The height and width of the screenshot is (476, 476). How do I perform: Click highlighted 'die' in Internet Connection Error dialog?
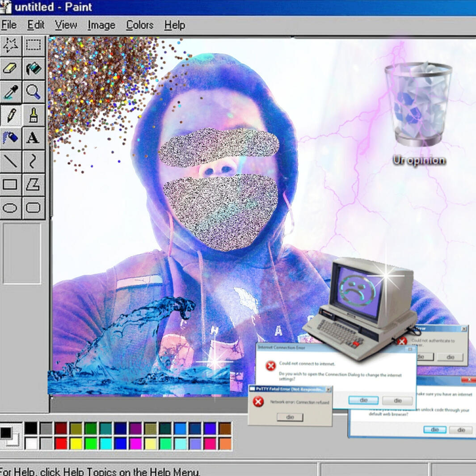coord(363,400)
